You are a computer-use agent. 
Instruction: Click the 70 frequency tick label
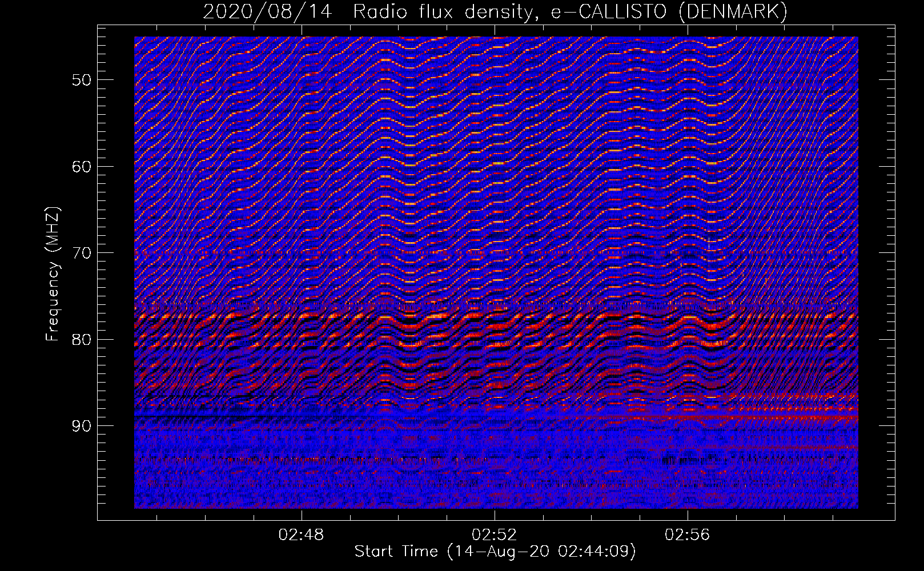tap(82, 253)
